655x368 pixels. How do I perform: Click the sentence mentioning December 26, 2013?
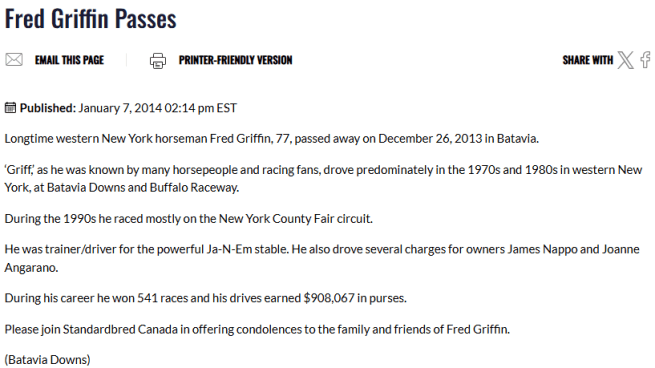pyautogui.click(x=272, y=139)
